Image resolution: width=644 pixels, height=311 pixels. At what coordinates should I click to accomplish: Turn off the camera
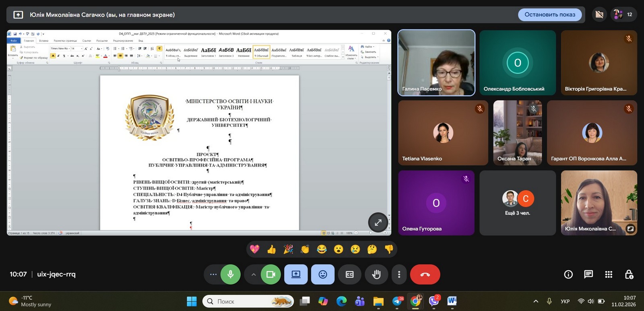coord(270,274)
